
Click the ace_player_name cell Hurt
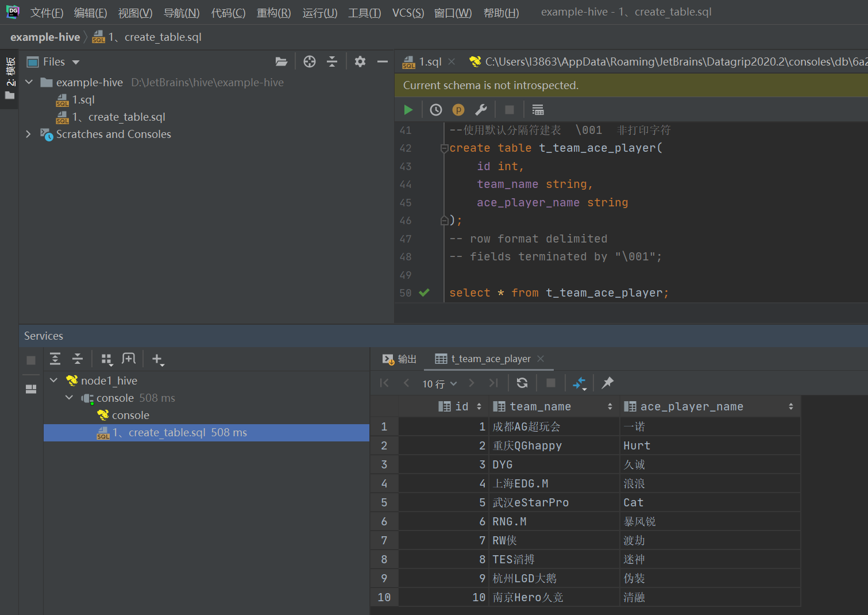(x=710, y=445)
